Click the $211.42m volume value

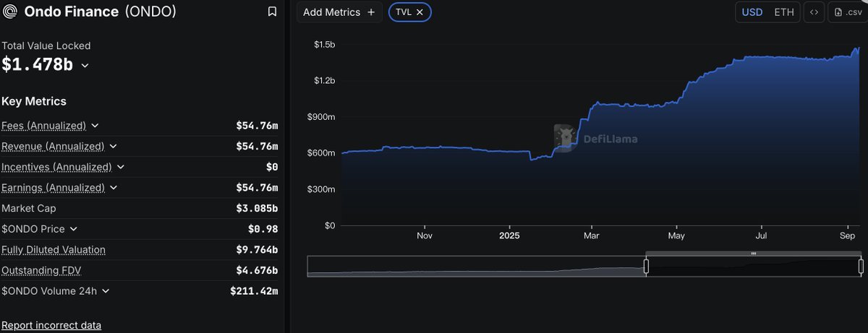pos(254,291)
